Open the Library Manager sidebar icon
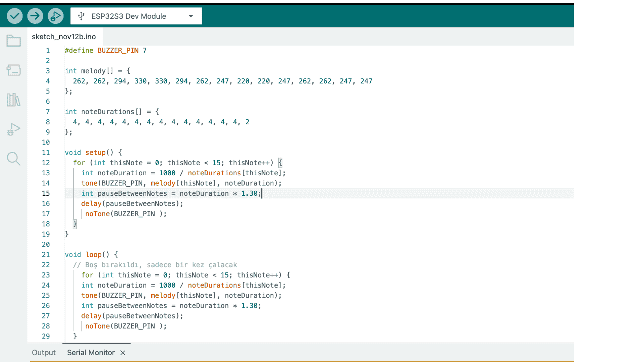 click(14, 100)
